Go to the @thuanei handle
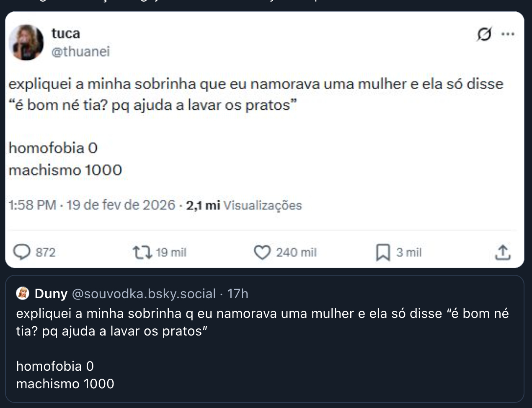 pyautogui.click(x=80, y=52)
